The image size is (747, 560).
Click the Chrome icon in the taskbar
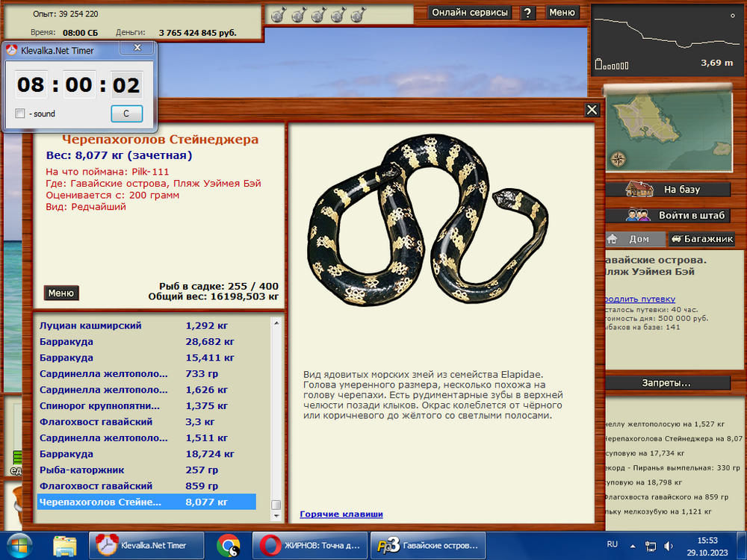pyautogui.click(x=228, y=545)
